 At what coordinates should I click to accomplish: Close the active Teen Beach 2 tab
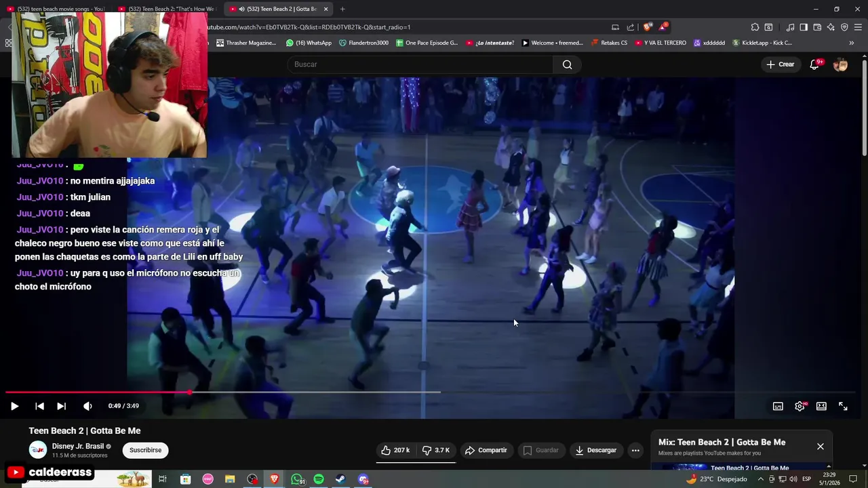coord(325,9)
